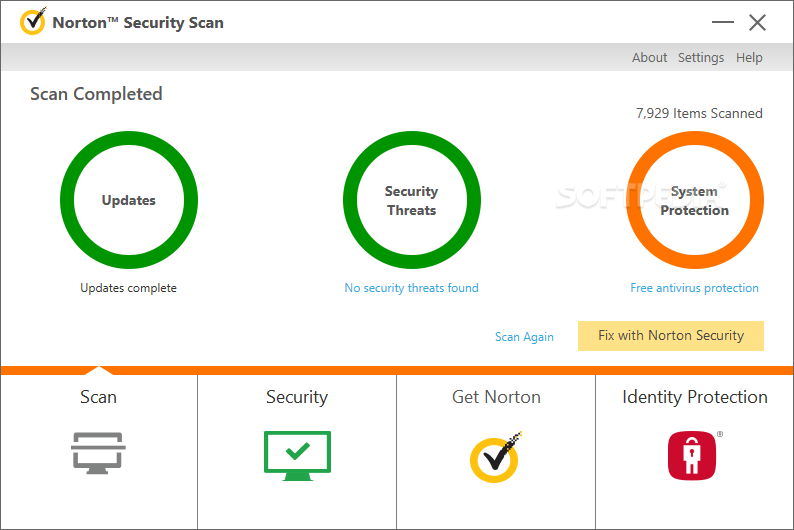The height and width of the screenshot is (530, 794).
Task: Click the Scan Again link
Action: coord(524,337)
